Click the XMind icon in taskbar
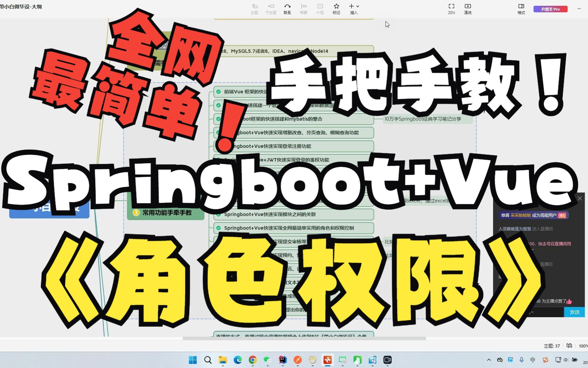Screen dimensions: 588x368 point(327,360)
